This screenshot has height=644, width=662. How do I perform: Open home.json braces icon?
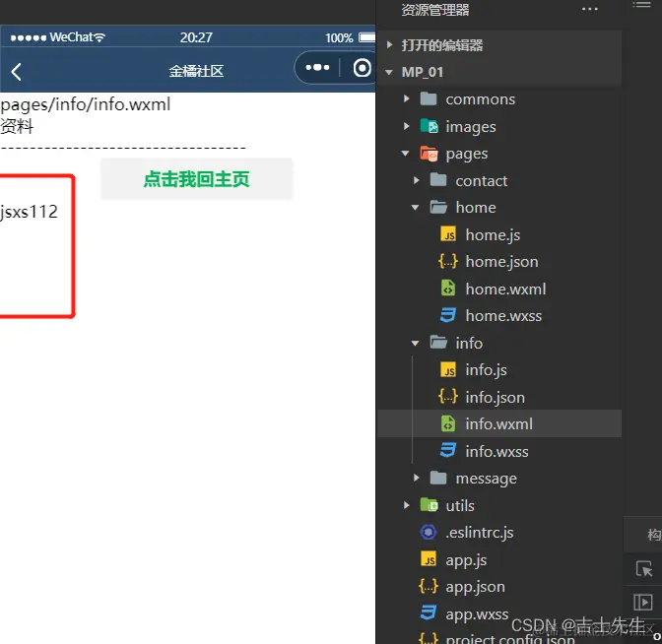[x=448, y=261]
